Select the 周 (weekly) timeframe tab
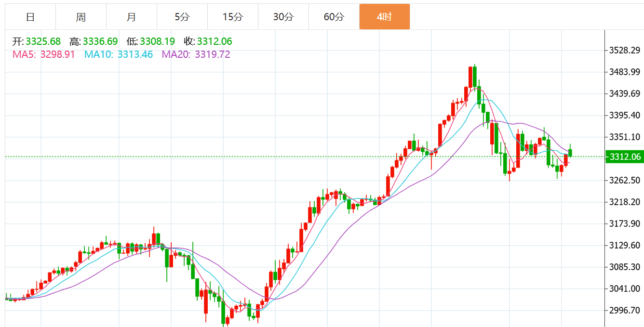Screen dimensions: 644x327 coord(81,17)
